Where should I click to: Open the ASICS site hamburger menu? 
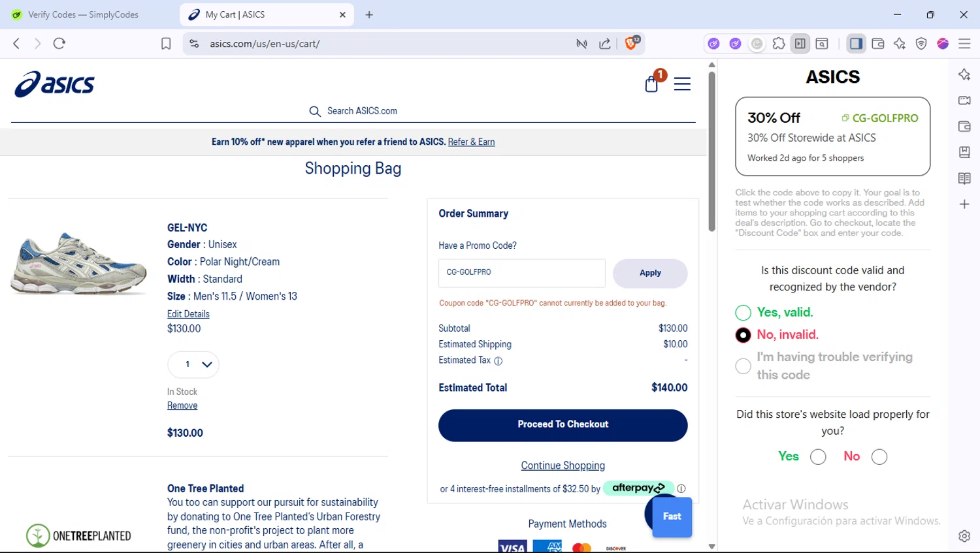[x=682, y=84]
